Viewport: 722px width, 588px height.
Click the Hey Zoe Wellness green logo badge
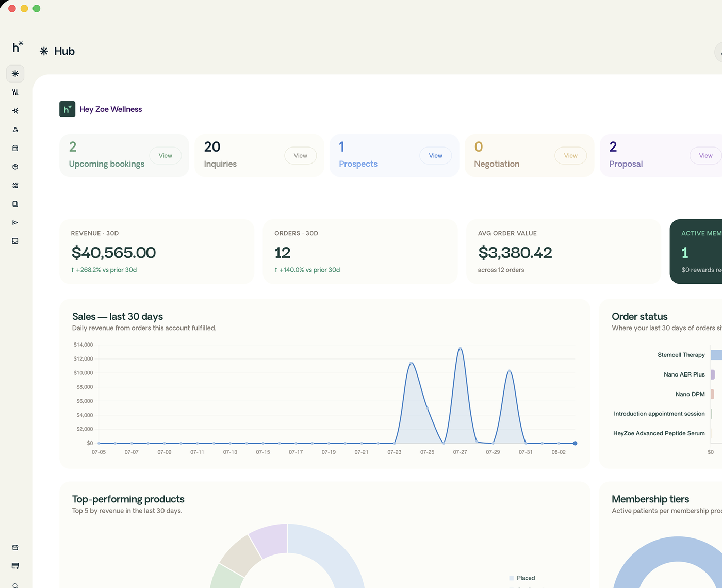pyautogui.click(x=67, y=109)
